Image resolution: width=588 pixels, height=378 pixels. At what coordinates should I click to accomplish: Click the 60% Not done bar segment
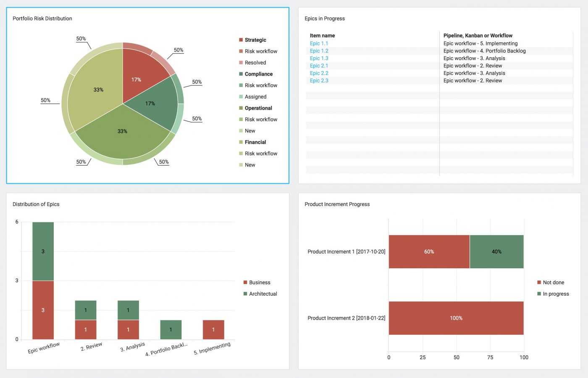(x=429, y=251)
